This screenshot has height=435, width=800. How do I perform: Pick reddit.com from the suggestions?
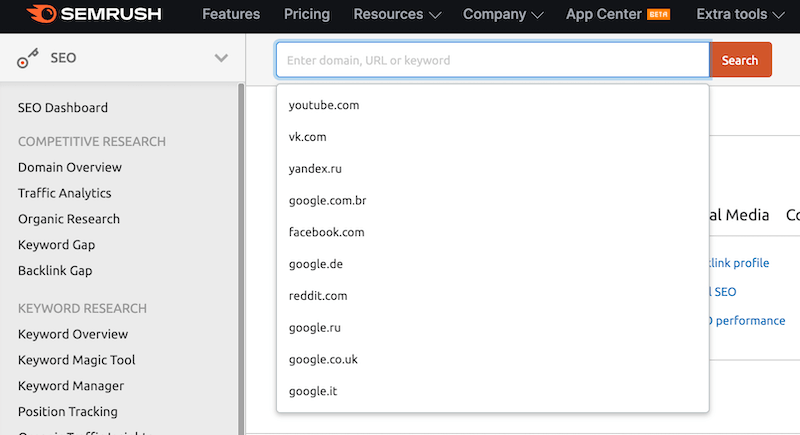coord(492,296)
